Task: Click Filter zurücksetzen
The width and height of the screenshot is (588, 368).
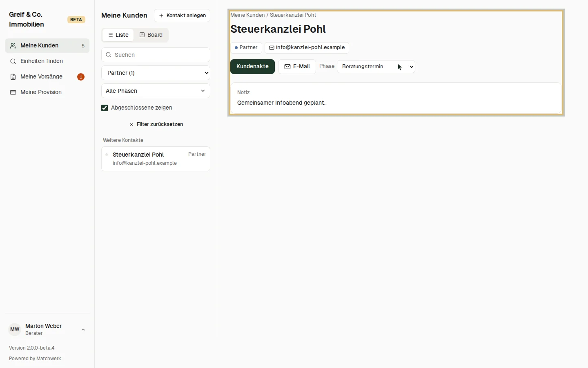Action: pyautogui.click(x=156, y=124)
